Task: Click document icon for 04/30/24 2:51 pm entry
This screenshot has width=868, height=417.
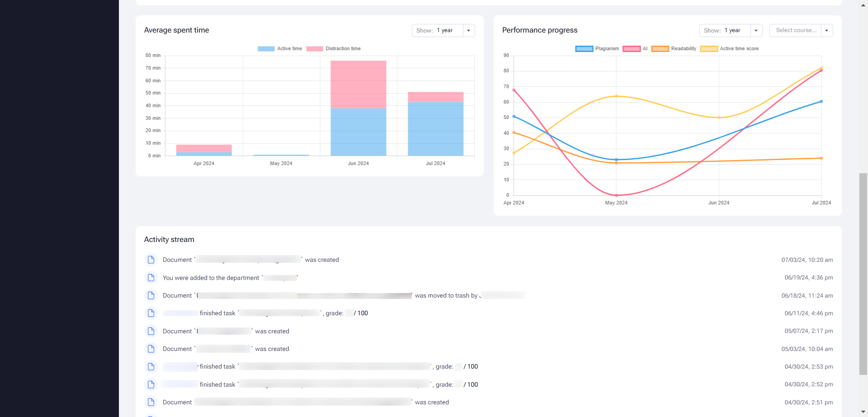Action: click(151, 402)
